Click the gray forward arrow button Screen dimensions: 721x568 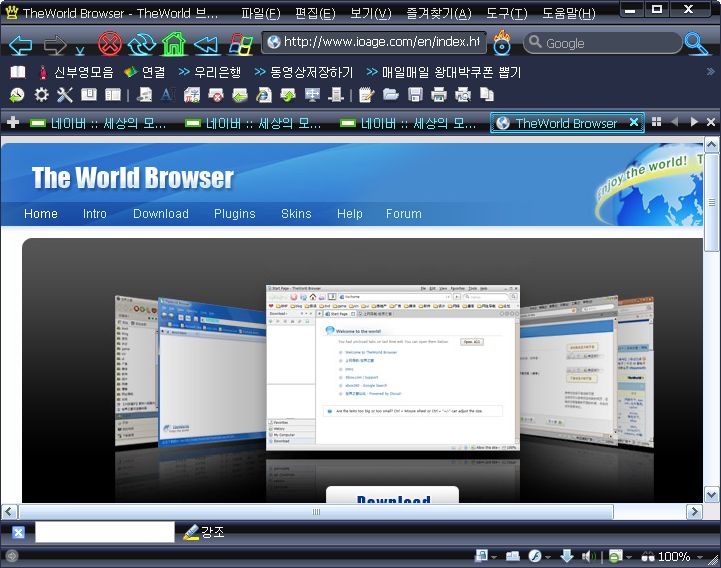[55, 45]
